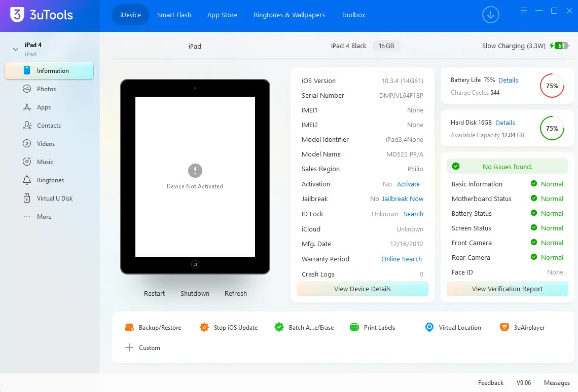The height and width of the screenshot is (392, 578).
Task: Launch the Virtual Location tool
Action: (453, 327)
